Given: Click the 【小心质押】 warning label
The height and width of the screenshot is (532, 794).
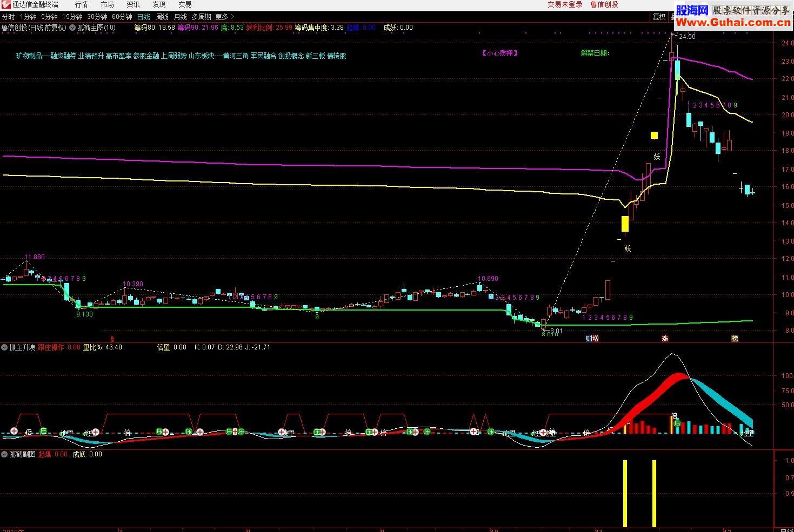Looking at the screenshot, I should point(499,53).
